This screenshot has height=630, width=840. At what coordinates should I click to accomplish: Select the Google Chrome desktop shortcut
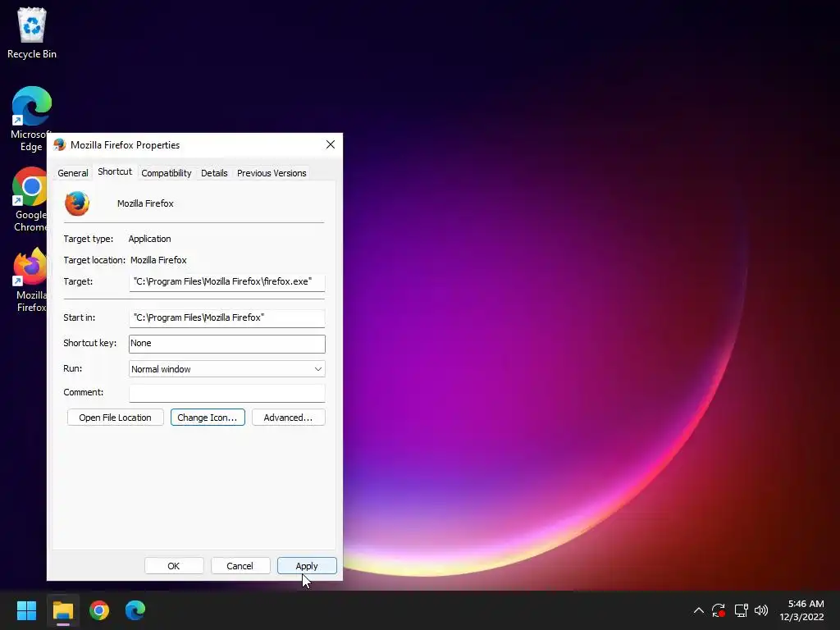click(x=30, y=199)
